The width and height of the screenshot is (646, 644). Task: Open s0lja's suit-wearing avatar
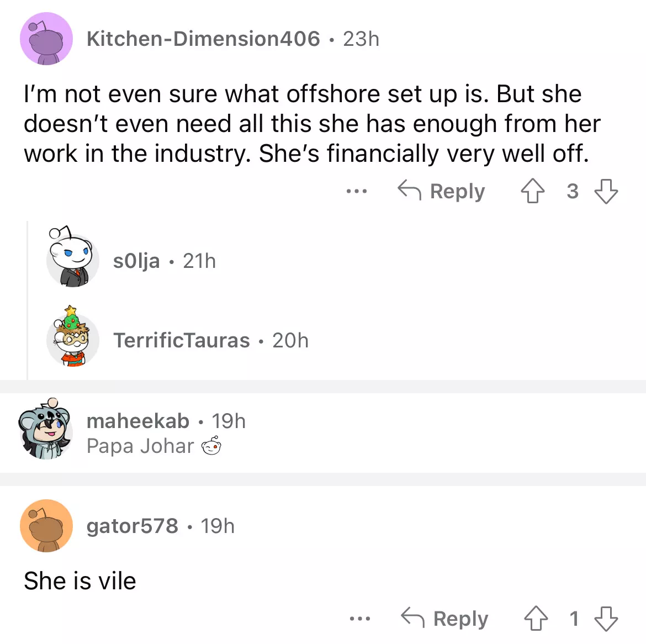tap(72, 258)
